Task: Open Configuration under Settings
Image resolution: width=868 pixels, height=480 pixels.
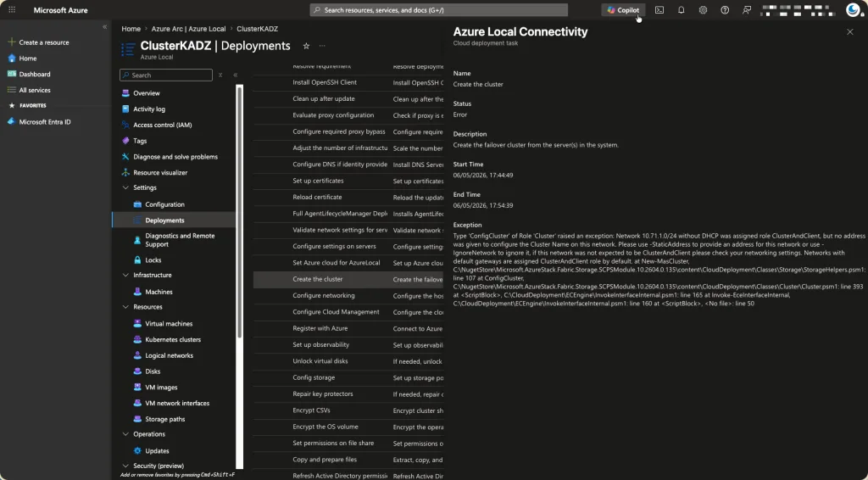Action: click(x=164, y=204)
